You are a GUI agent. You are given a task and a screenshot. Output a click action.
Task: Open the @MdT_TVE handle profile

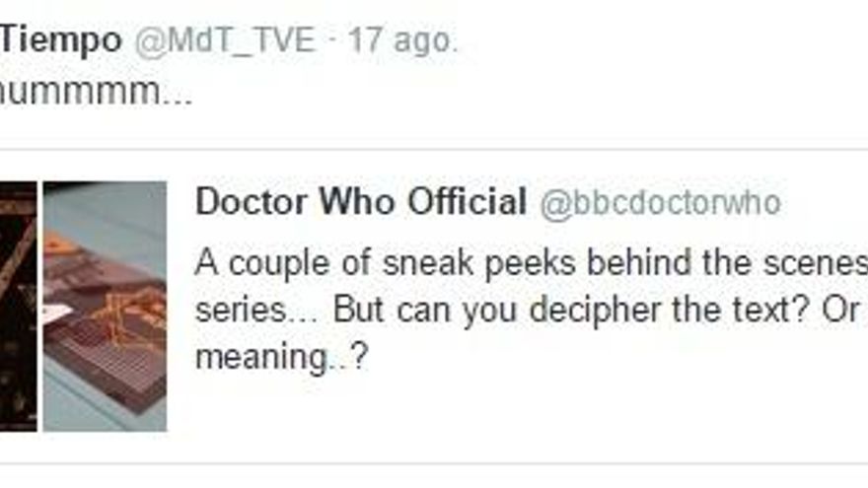(225, 41)
